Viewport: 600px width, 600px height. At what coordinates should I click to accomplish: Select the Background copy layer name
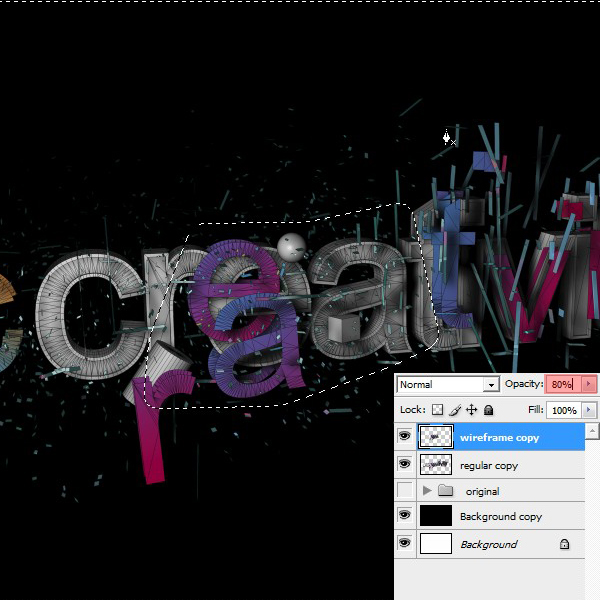(501, 517)
